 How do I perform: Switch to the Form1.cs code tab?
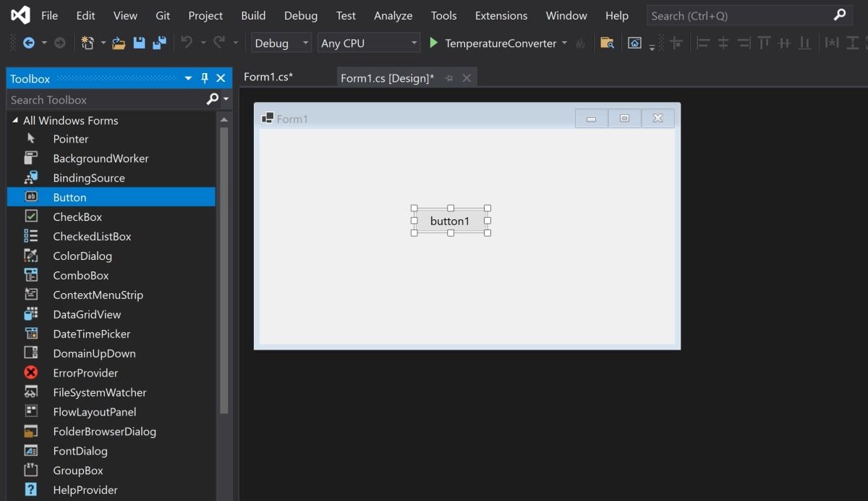268,76
